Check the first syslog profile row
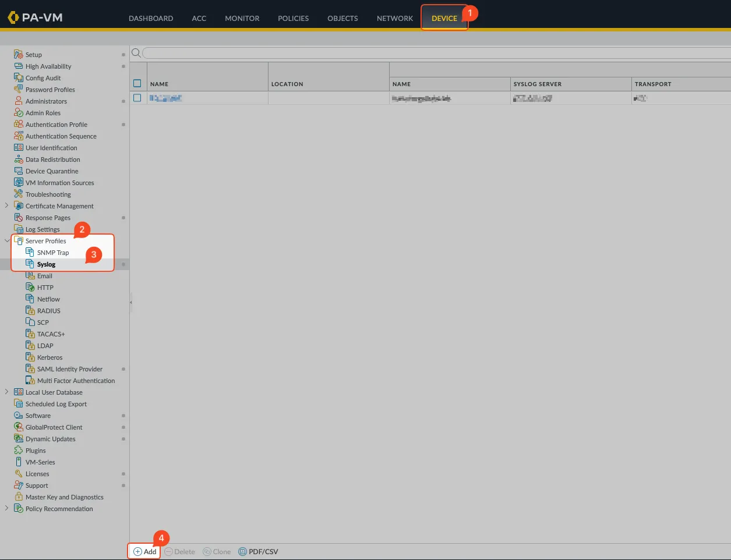The image size is (731, 560). coord(137,98)
